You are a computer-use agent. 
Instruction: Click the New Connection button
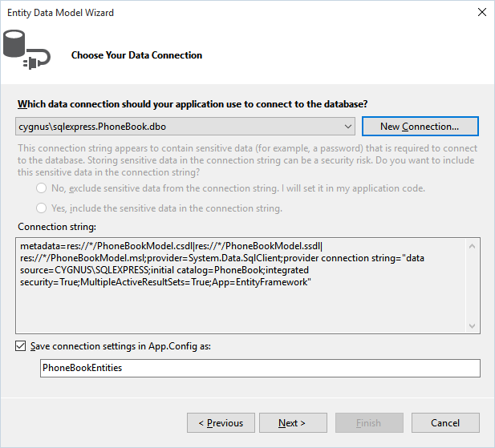click(x=420, y=127)
